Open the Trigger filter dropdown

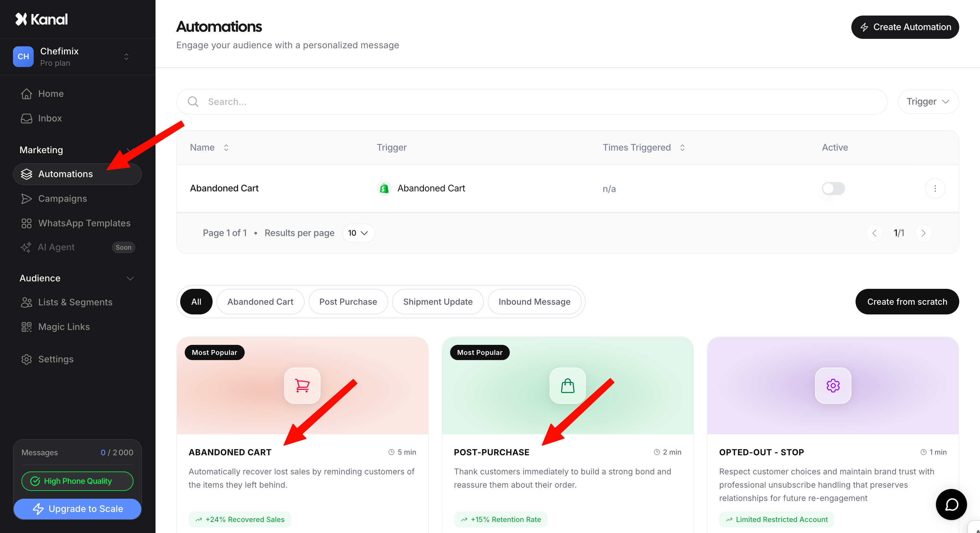(928, 101)
